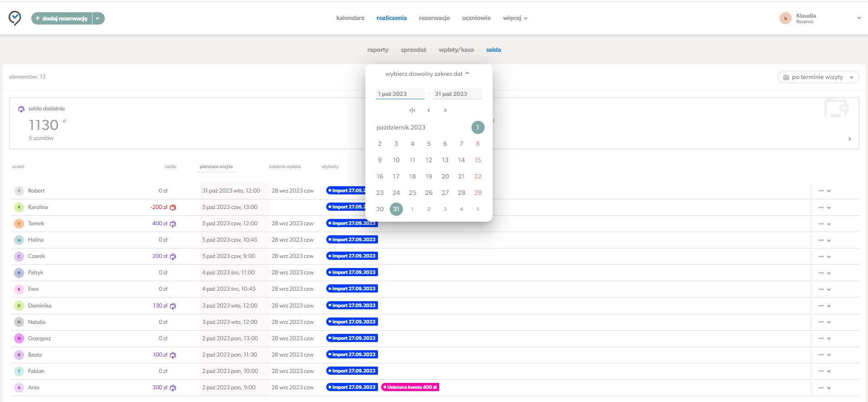
Task: Click the elementów: 13 count label
Action: pyautogui.click(x=27, y=77)
